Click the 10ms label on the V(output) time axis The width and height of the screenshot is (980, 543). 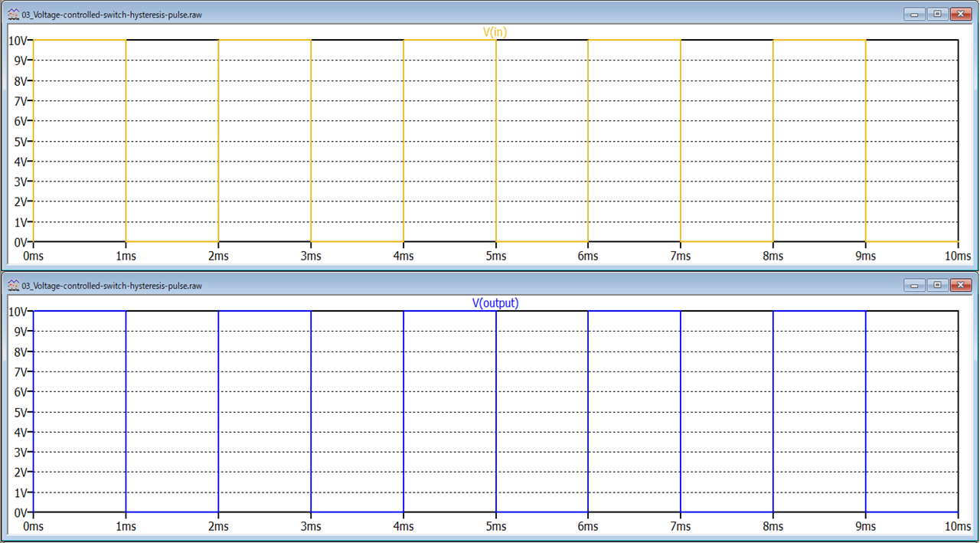(957, 526)
